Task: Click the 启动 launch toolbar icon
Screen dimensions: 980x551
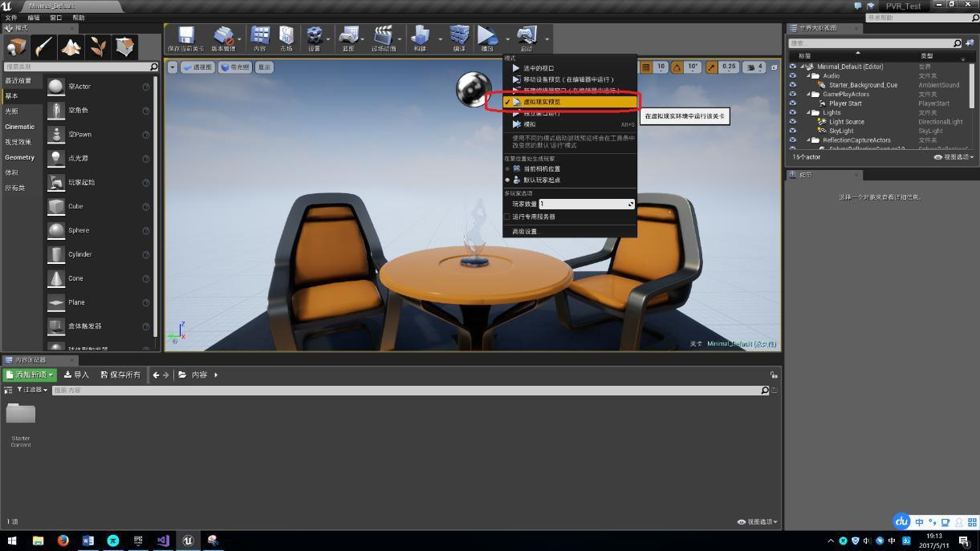Action: (x=527, y=35)
